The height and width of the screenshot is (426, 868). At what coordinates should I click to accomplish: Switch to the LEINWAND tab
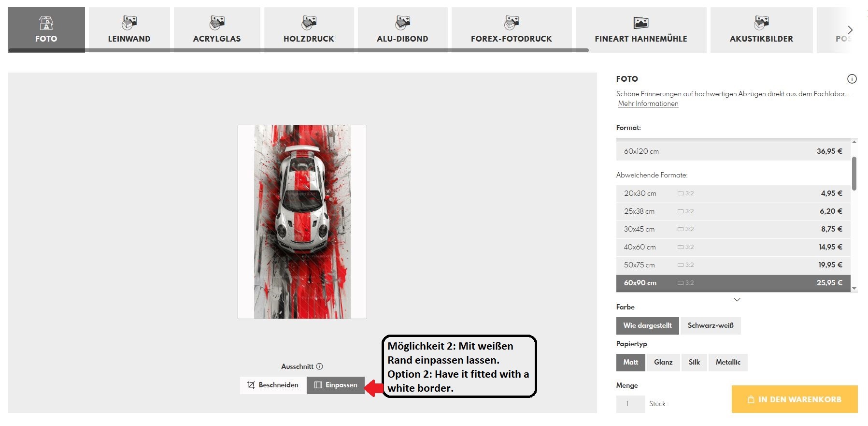tap(129, 30)
